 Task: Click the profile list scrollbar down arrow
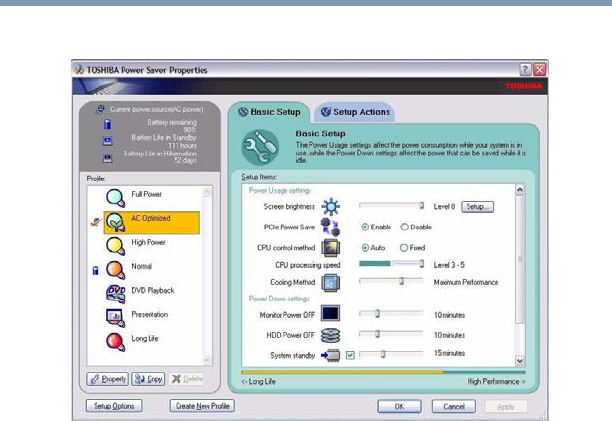206,360
